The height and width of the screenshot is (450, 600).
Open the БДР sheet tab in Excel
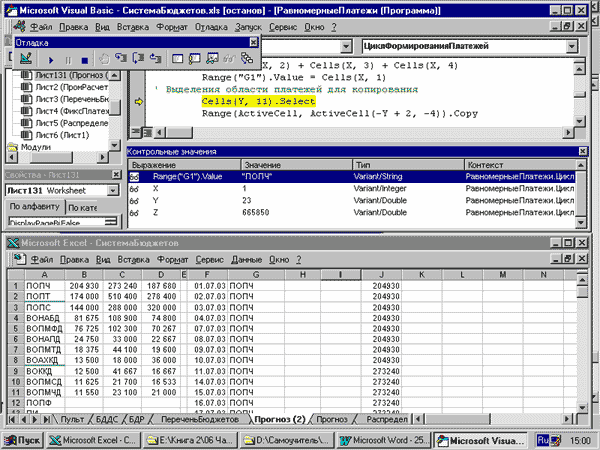pos(136,419)
